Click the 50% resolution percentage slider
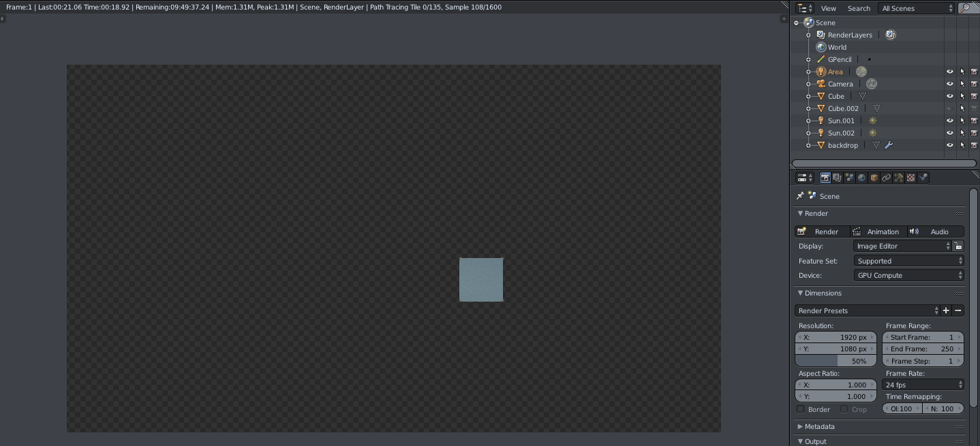The width and height of the screenshot is (980, 446). click(836, 361)
